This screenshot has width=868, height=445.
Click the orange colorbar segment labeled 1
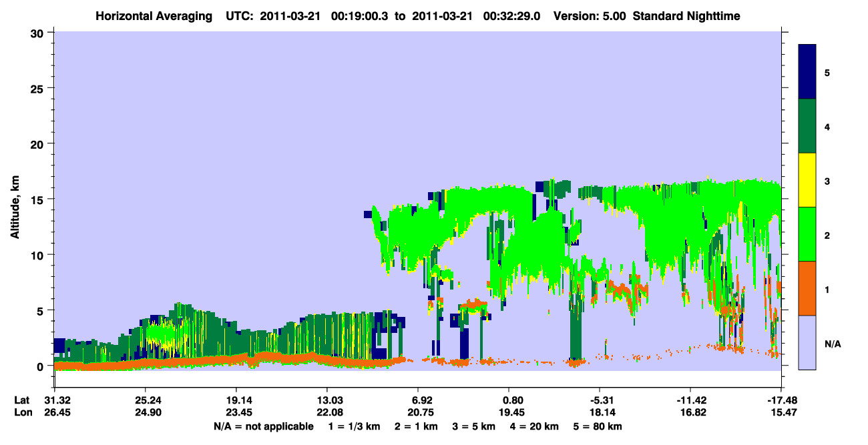[x=807, y=288]
